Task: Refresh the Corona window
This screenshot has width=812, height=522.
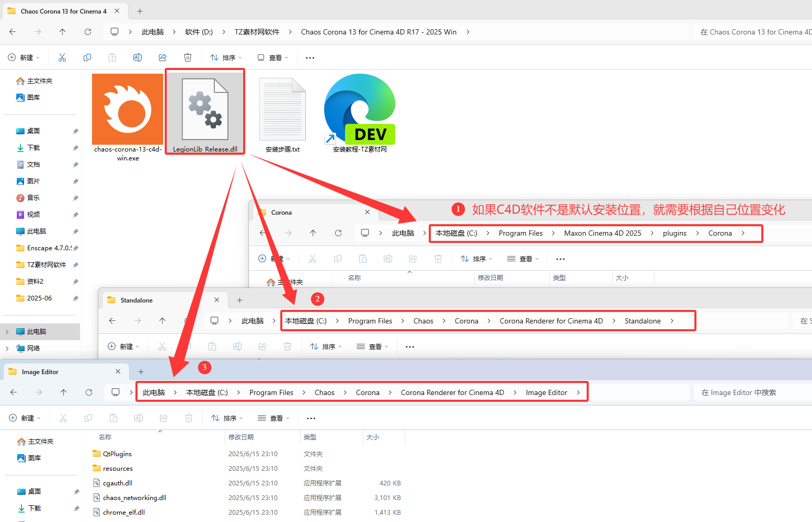Action: [x=338, y=233]
